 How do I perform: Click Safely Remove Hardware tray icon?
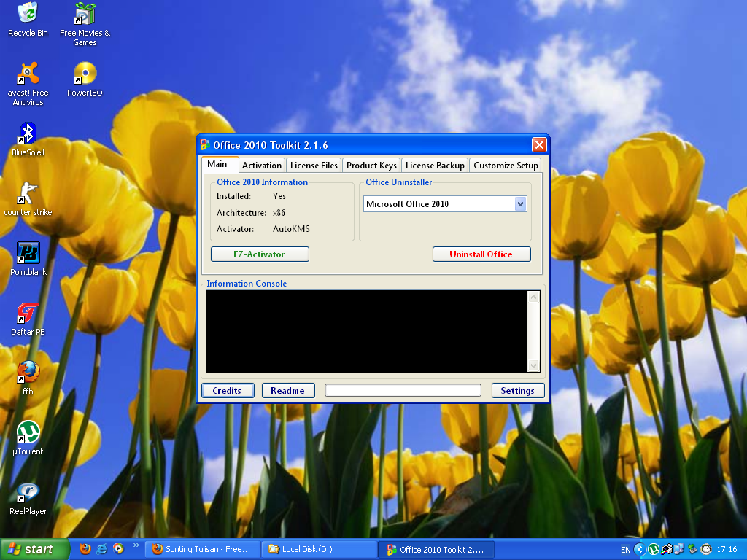(x=692, y=550)
